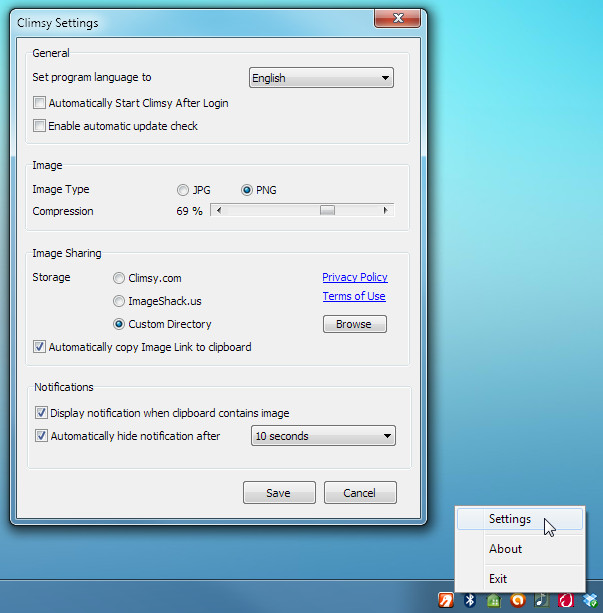Open the Dropbox tray icon
The width and height of the screenshot is (603, 613).
590,600
